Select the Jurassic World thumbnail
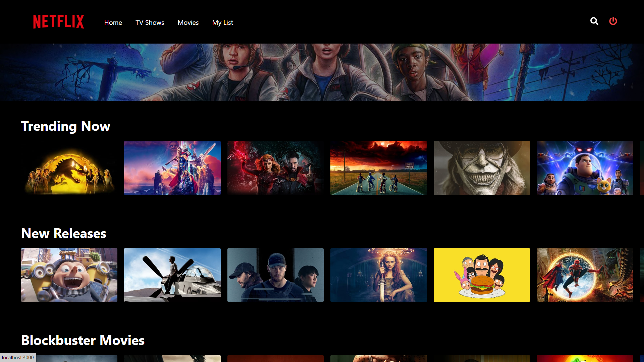The image size is (644, 362). click(x=69, y=168)
